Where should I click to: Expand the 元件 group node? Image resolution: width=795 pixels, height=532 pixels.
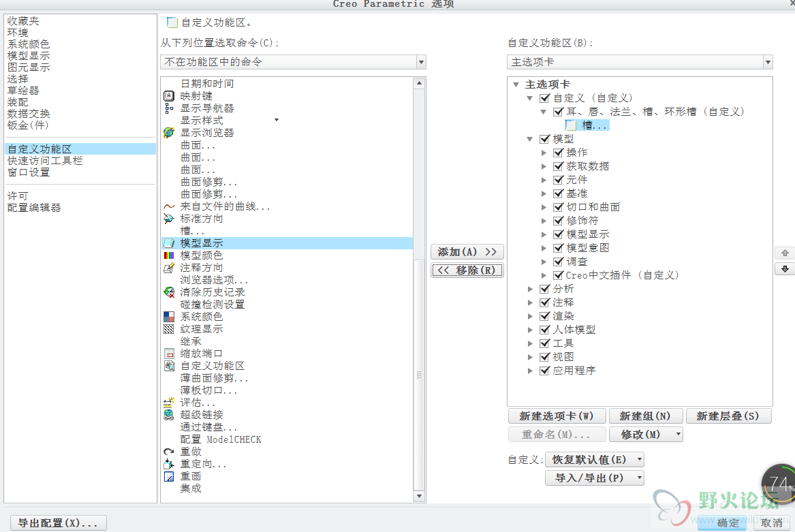[544, 180]
